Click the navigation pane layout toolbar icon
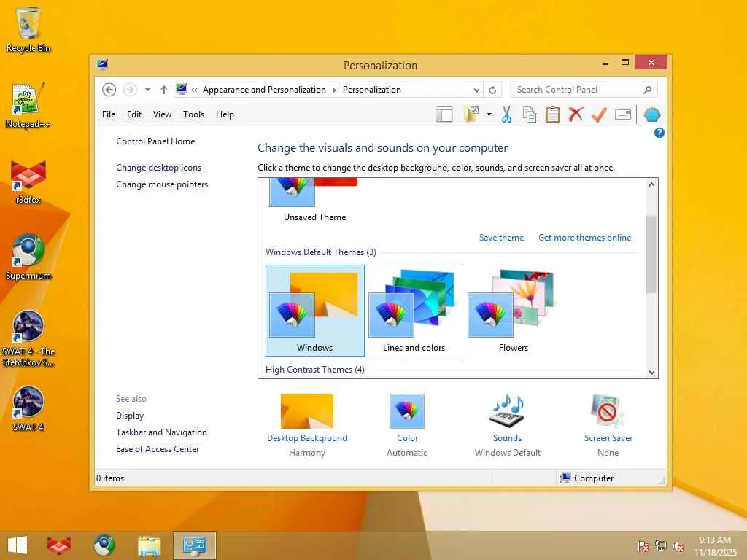 click(x=444, y=114)
